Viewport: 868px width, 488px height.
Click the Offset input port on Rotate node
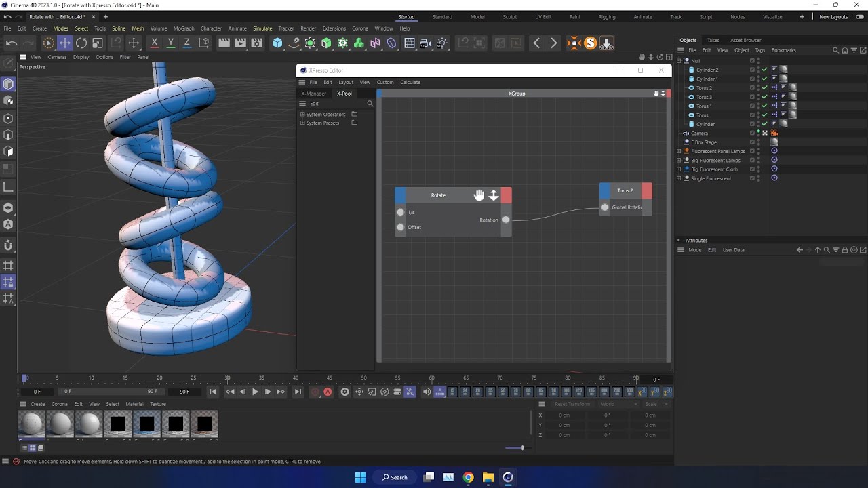(401, 227)
